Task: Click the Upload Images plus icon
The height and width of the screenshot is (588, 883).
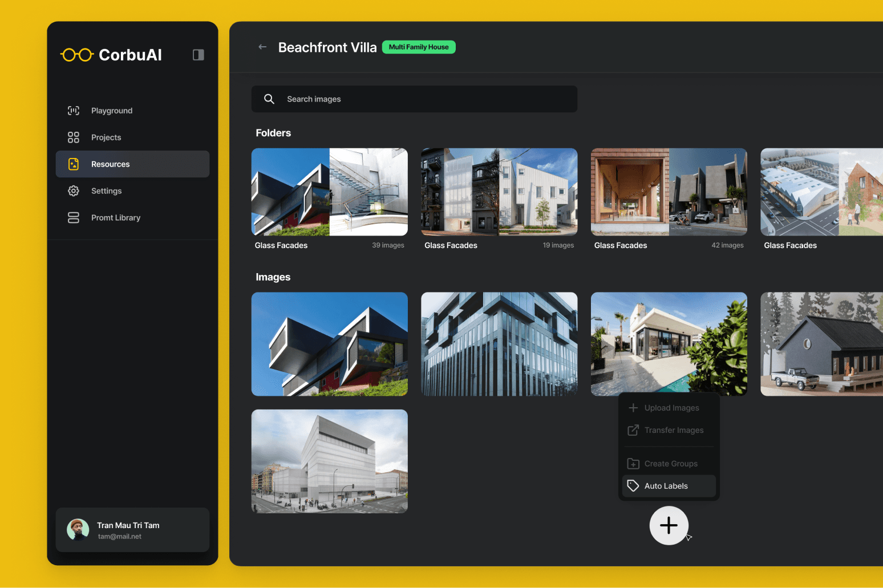Action: (633, 407)
